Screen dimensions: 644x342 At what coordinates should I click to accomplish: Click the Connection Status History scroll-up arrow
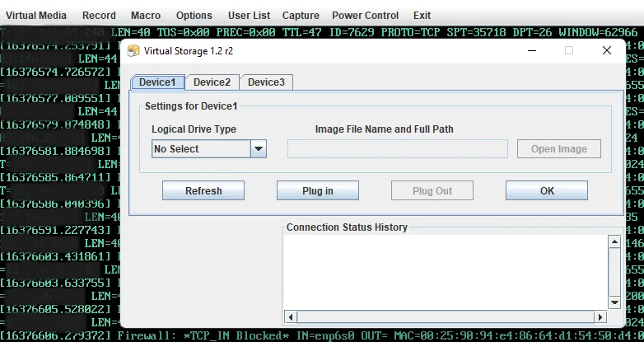pyautogui.click(x=614, y=241)
